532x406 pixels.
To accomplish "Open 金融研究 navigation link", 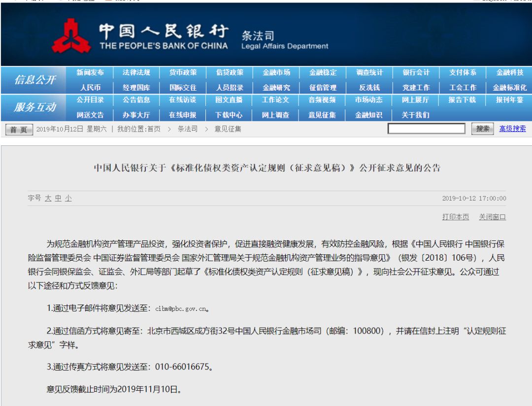I will click(x=276, y=88).
